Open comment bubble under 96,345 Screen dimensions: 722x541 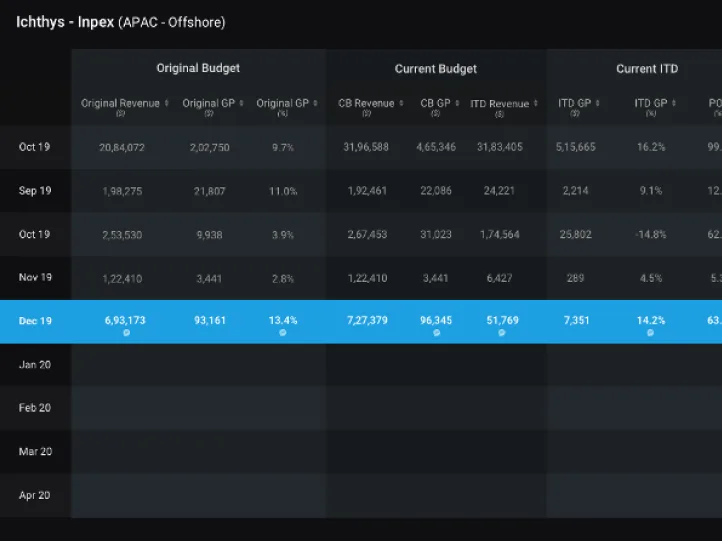437,332
